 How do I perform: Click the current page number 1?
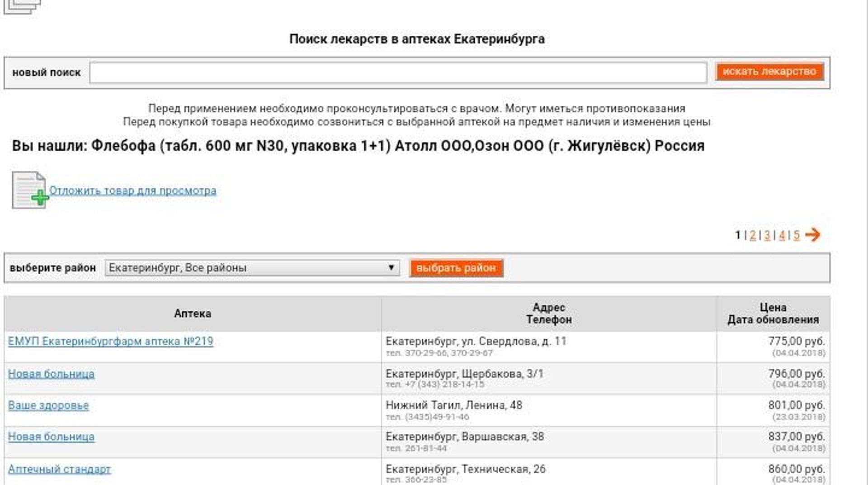(x=738, y=235)
